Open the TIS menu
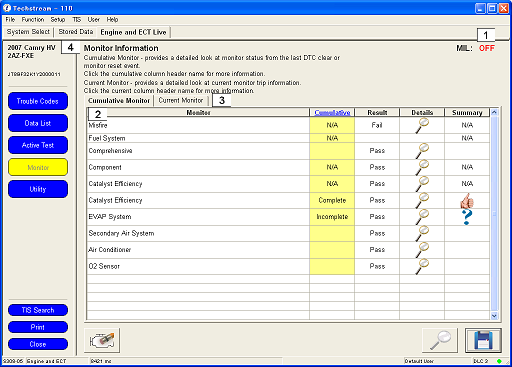Screen dimensions: 512x367 (77, 20)
